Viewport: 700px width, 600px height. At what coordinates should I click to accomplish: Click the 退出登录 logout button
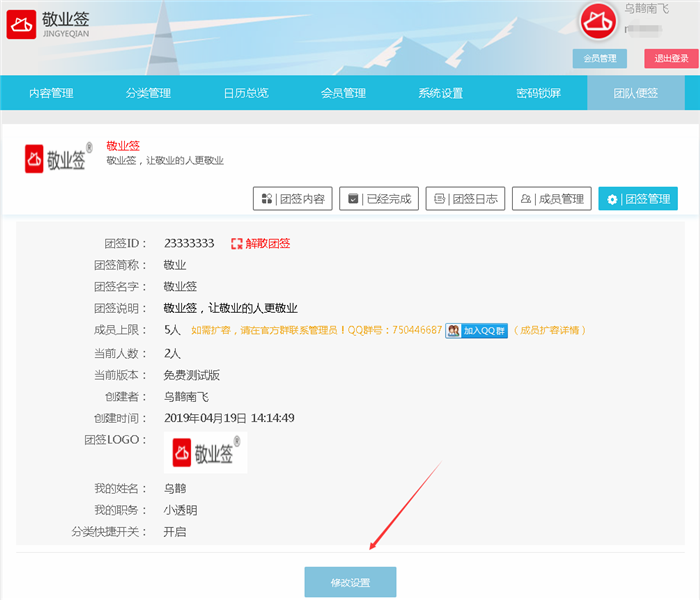pyautogui.click(x=671, y=58)
